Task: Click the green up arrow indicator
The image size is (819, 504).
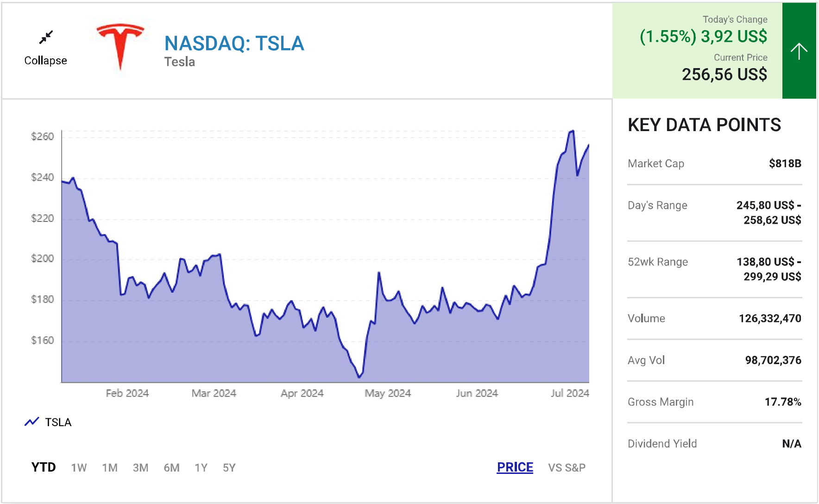Action: tap(799, 51)
